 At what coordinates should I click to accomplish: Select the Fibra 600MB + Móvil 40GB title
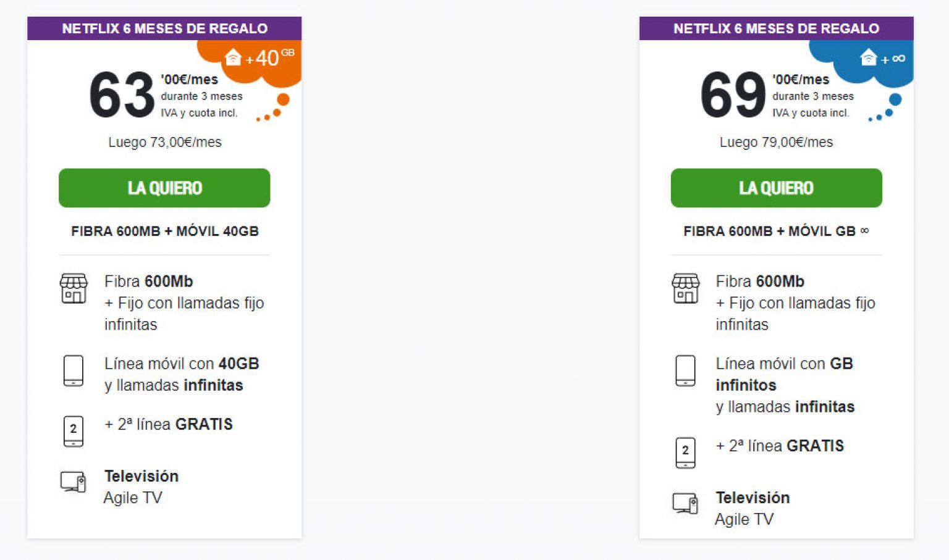point(164,232)
